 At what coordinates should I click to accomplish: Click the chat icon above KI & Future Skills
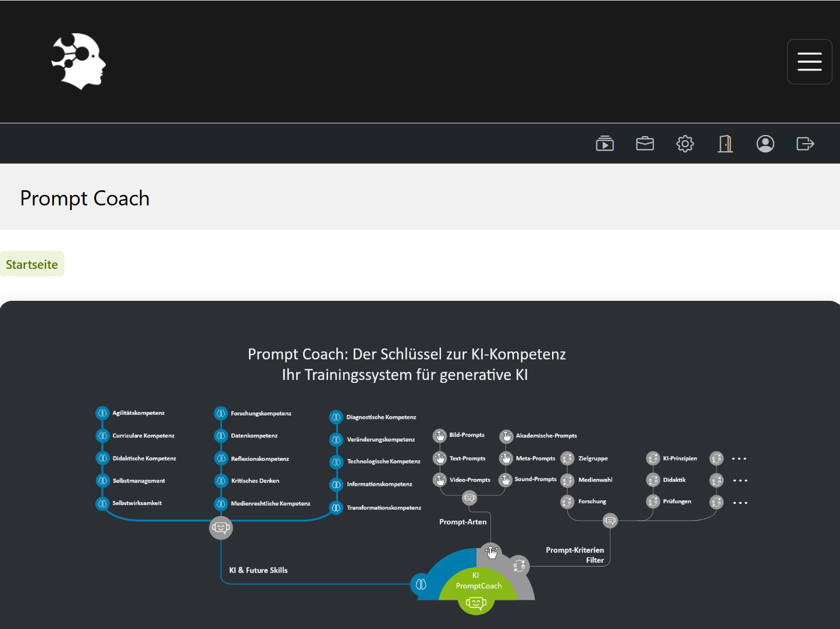click(220, 528)
